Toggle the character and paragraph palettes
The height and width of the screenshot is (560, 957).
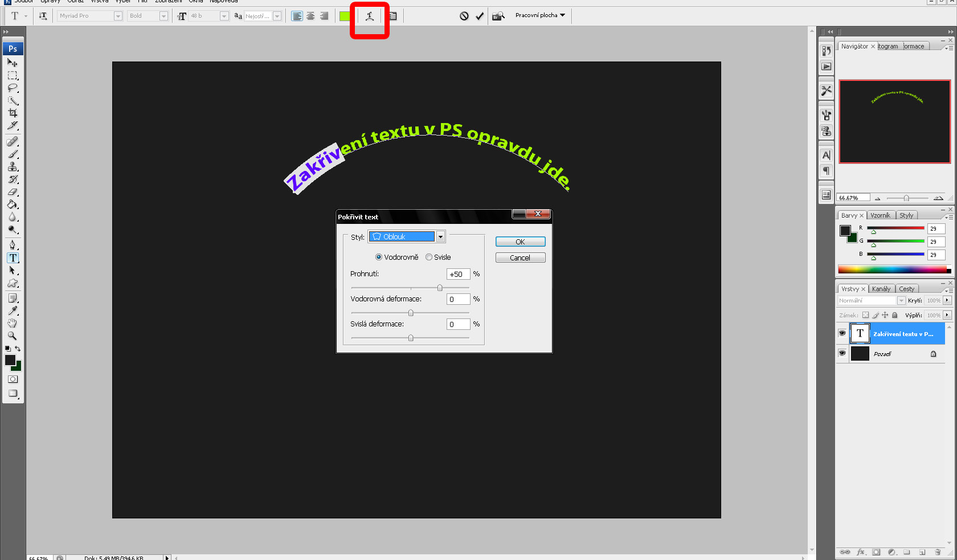coord(392,16)
